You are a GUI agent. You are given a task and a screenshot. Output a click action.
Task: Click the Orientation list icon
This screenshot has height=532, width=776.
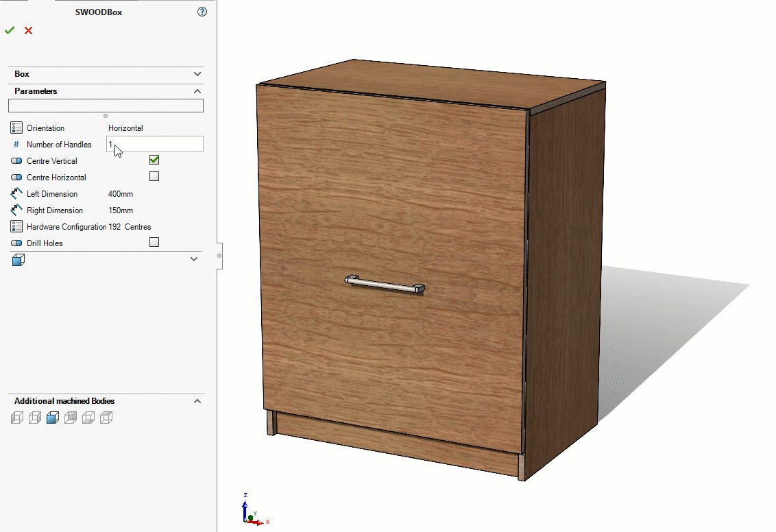point(16,127)
